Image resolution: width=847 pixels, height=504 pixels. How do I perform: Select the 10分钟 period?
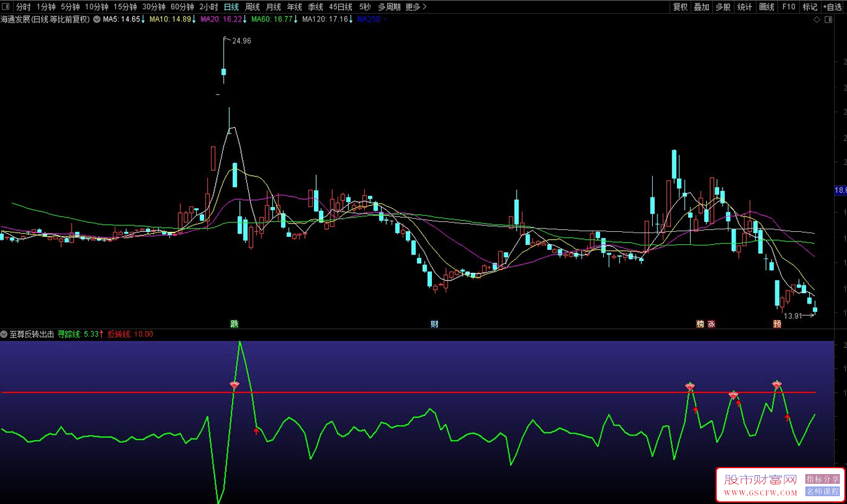point(96,7)
